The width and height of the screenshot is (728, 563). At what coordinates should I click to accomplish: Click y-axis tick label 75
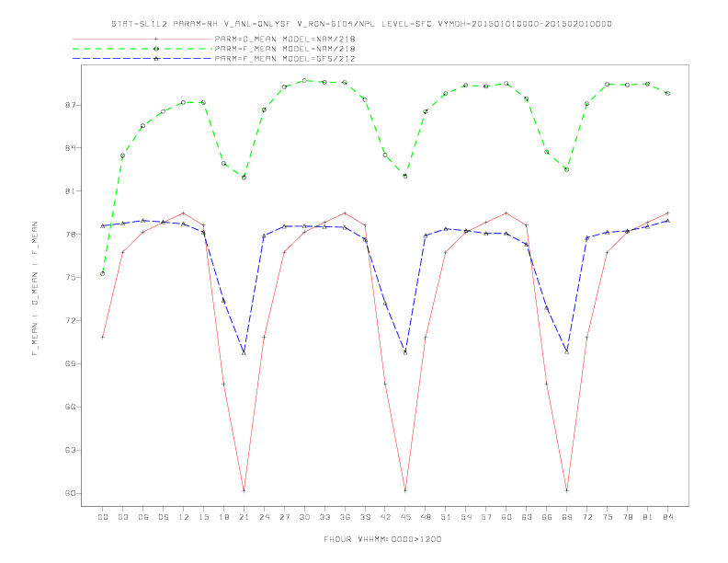point(70,278)
